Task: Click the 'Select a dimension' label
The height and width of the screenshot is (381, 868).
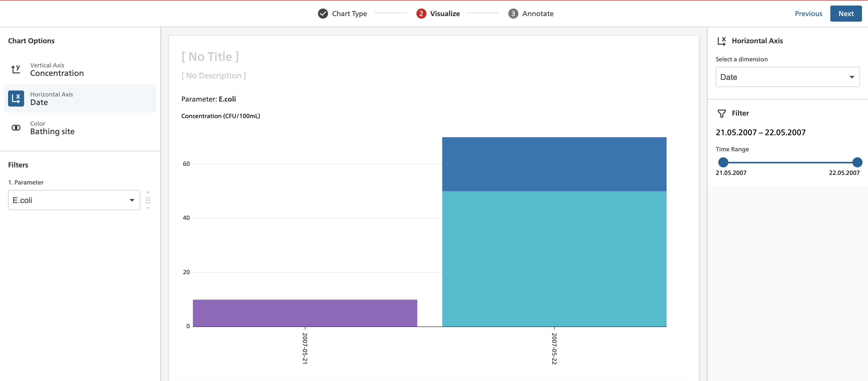Action: [x=741, y=59]
